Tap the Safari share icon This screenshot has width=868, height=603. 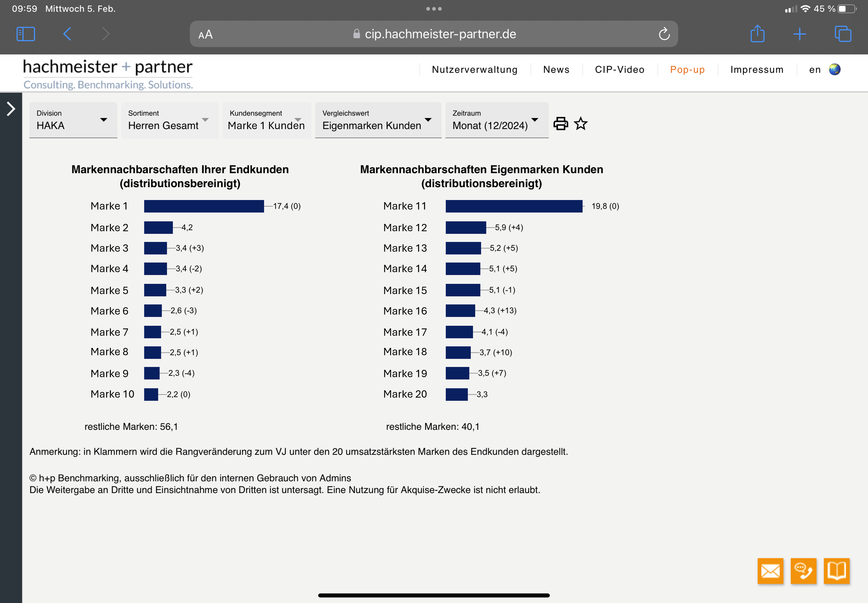757,34
